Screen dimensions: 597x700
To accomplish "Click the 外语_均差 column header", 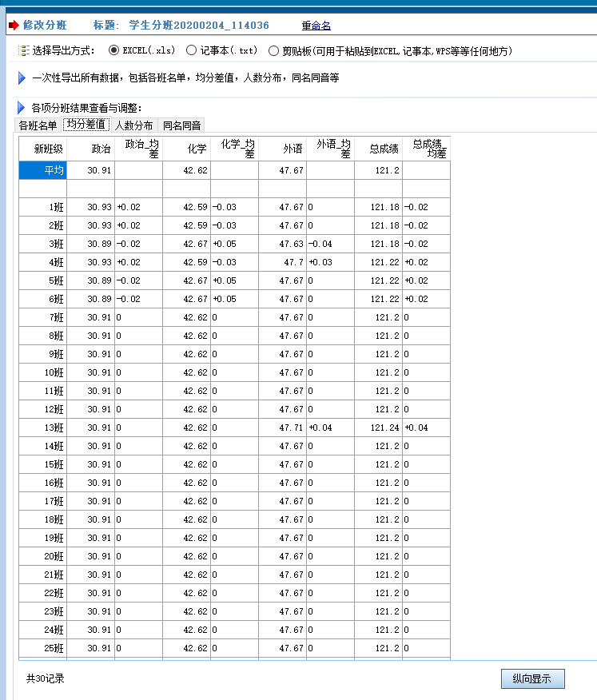I will click(x=332, y=149).
